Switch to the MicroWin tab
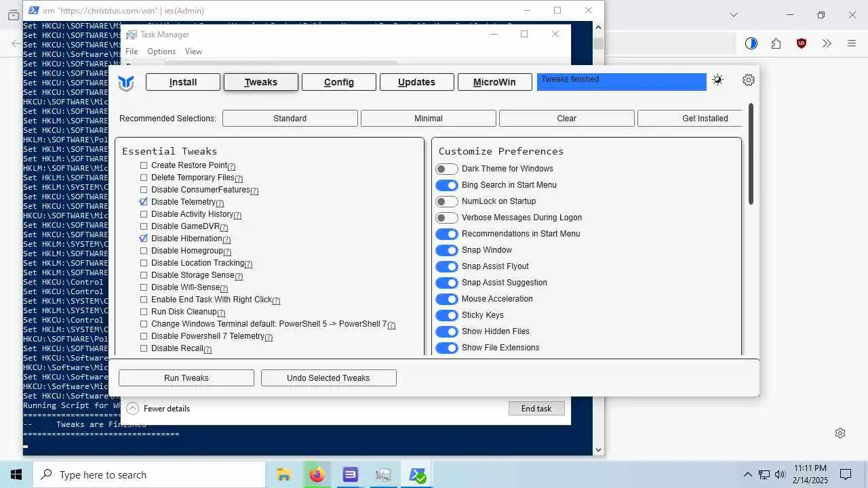This screenshot has width=868, height=488. pyautogui.click(x=494, y=82)
